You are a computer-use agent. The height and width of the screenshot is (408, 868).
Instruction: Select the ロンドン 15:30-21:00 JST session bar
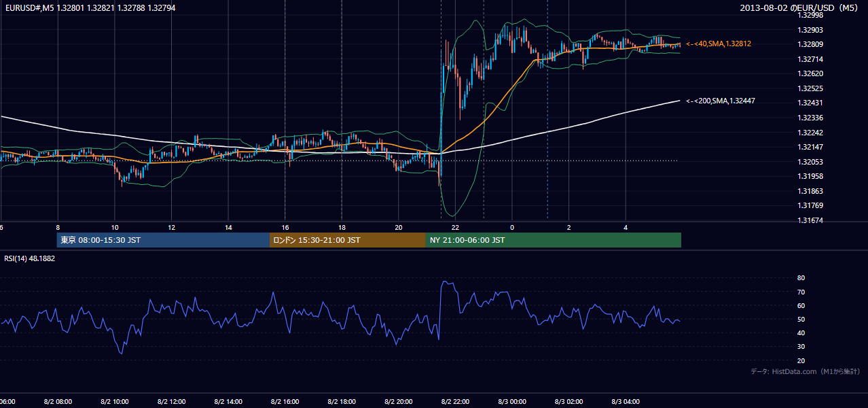coord(348,240)
